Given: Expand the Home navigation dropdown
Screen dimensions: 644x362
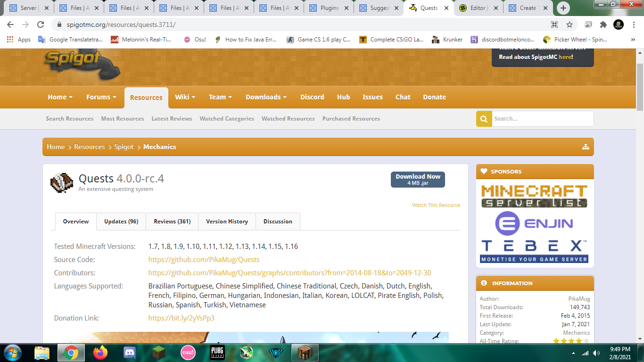Looking at the screenshot, I should click(x=60, y=97).
